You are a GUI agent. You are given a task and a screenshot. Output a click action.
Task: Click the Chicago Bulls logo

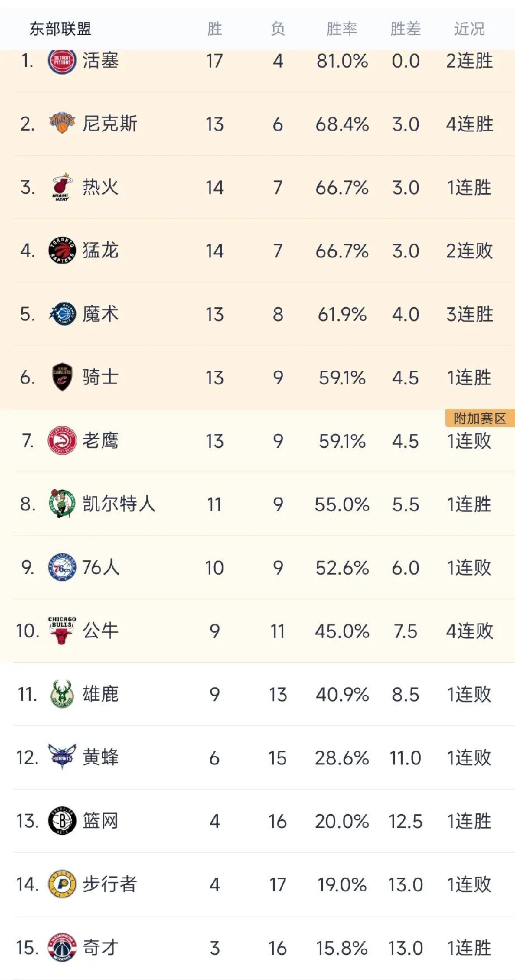click(62, 630)
